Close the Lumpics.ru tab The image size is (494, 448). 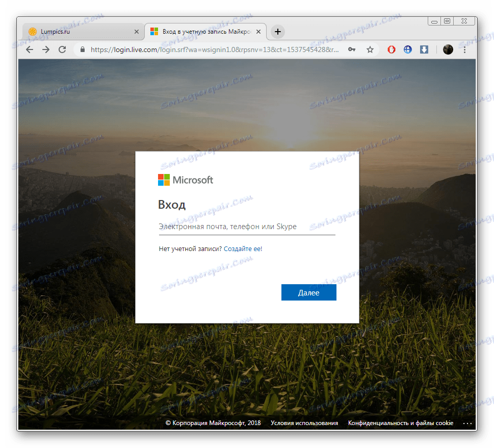tap(137, 32)
